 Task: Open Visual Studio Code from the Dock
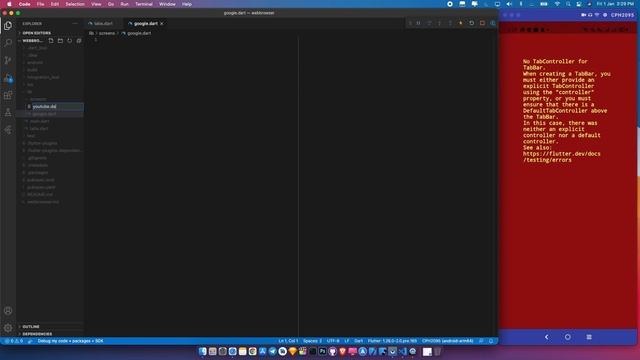point(403,351)
